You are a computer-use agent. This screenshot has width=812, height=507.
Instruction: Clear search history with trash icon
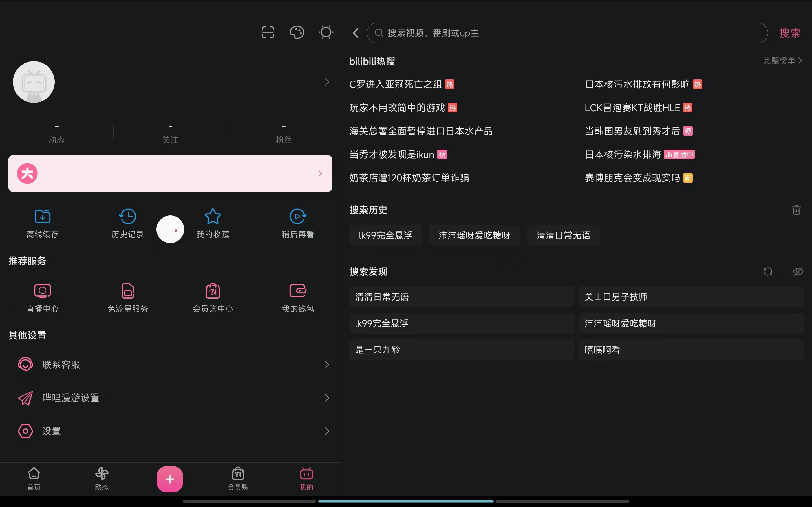point(796,210)
